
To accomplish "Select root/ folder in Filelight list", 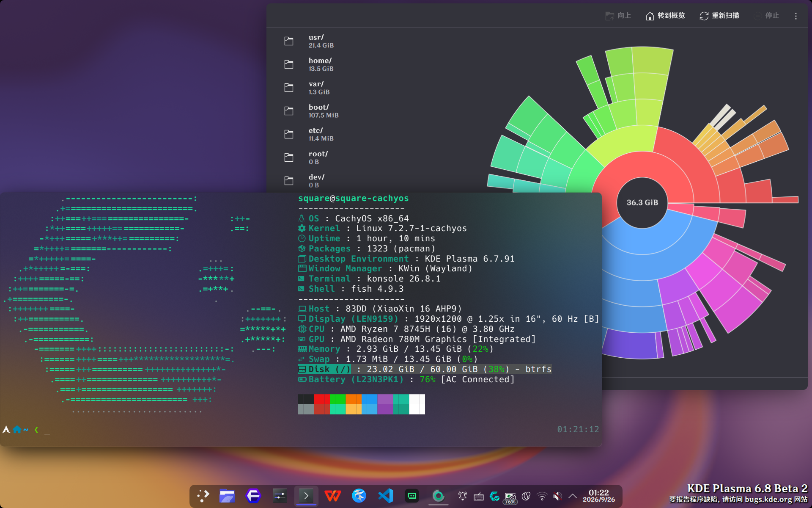I will [371, 157].
